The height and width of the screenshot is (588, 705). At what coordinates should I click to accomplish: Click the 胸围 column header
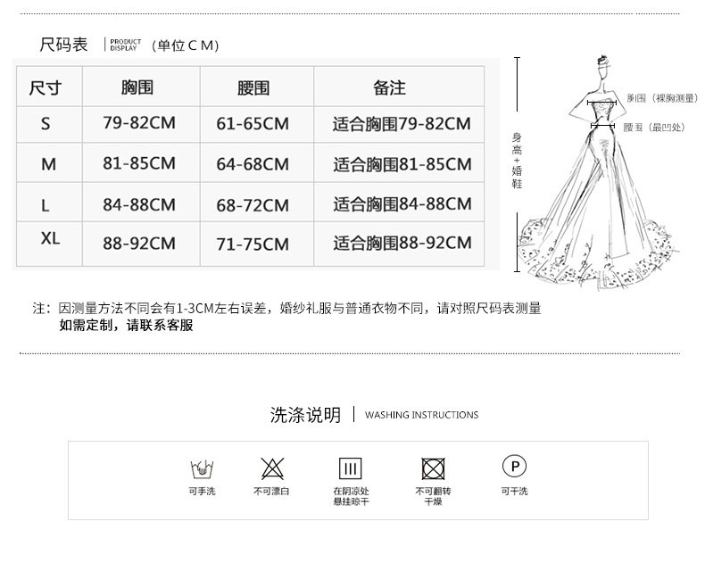point(137,87)
